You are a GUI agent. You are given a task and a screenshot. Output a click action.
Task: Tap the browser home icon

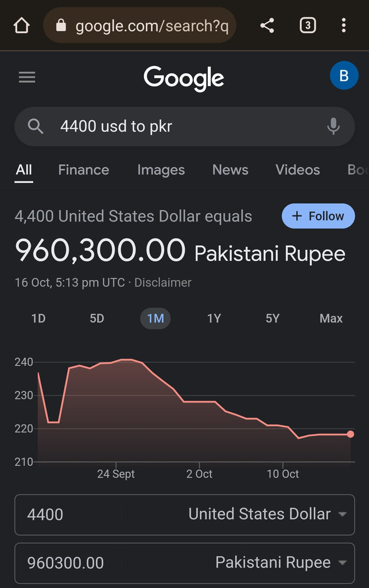click(21, 26)
